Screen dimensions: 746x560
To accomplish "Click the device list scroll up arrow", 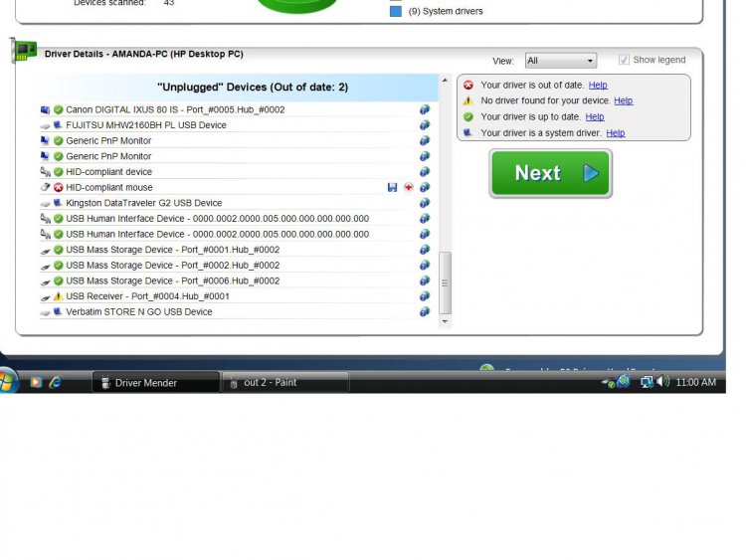I will tap(445, 81).
